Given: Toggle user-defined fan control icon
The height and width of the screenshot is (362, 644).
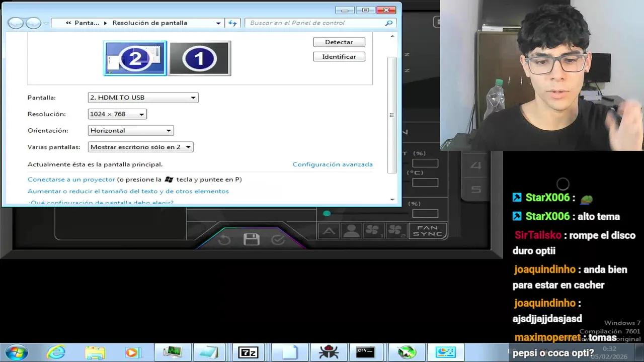Looking at the screenshot, I should tap(351, 231).
